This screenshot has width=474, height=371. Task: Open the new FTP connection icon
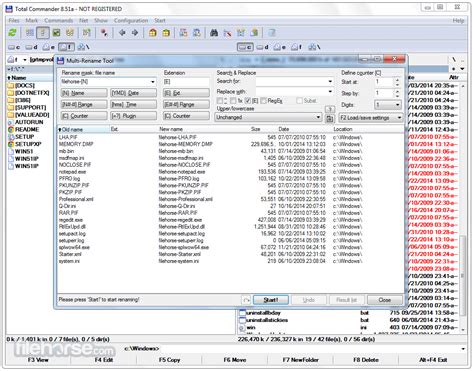(197, 33)
